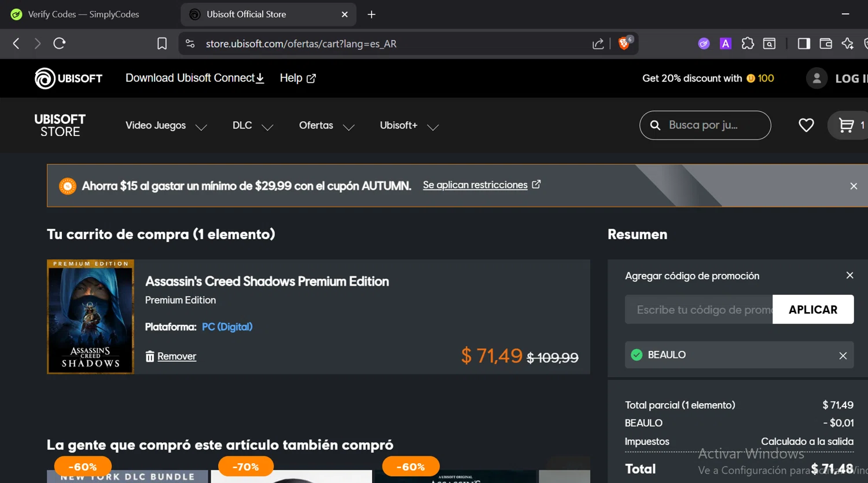Click the Impuestos Calculado a la salida row
This screenshot has width=868, height=483.
click(739, 441)
